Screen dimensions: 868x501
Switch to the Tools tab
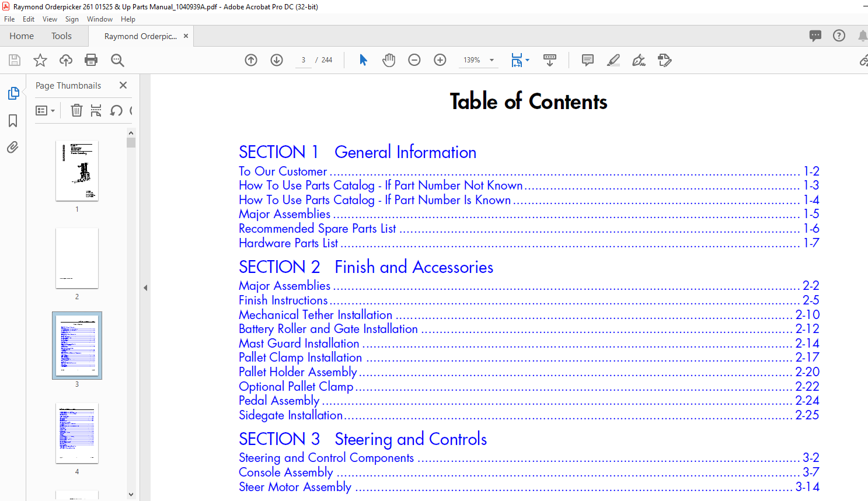61,36
